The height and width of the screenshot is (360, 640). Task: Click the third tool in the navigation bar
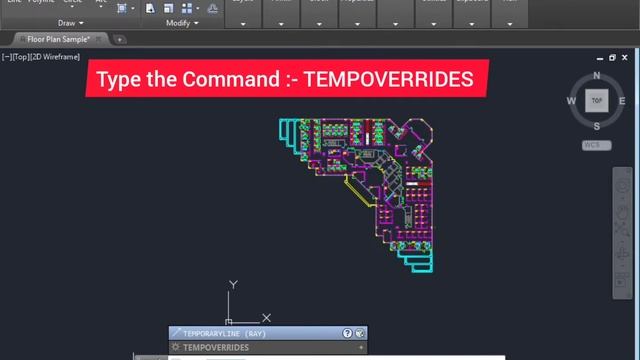pos(622,229)
